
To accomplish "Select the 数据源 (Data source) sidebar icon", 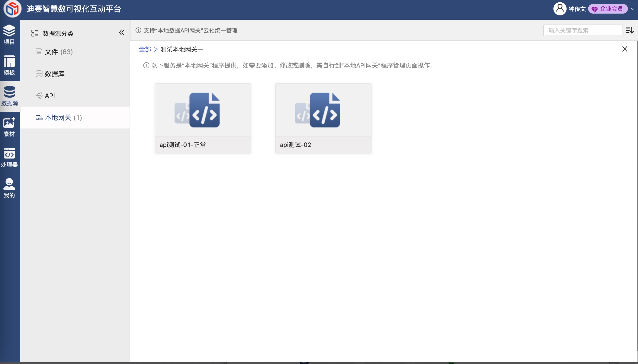I will pos(9,96).
